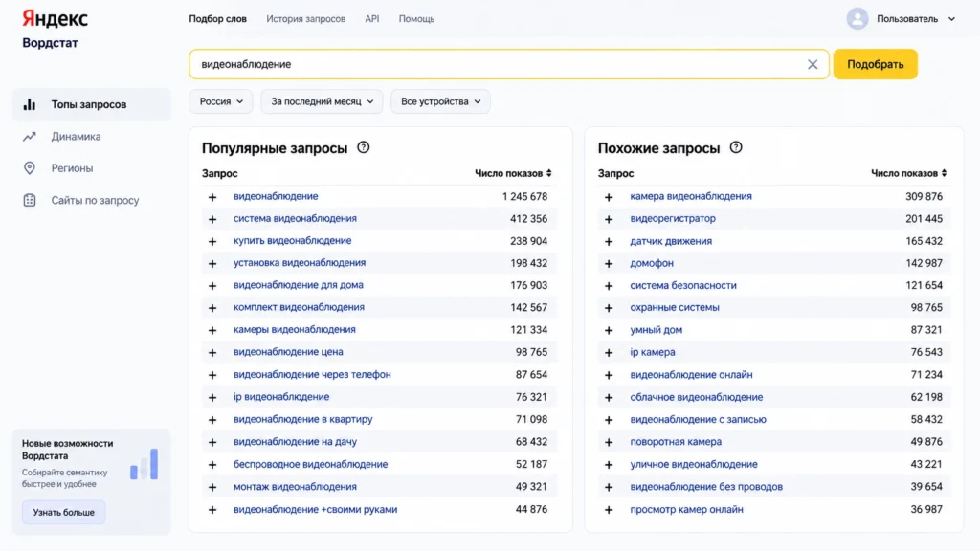Sort popular queries by Число показов
Screen dimensions: 980x551
pos(513,173)
